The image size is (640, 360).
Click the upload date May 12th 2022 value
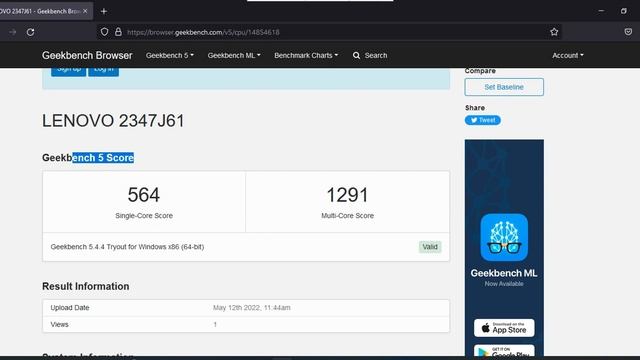251,307
